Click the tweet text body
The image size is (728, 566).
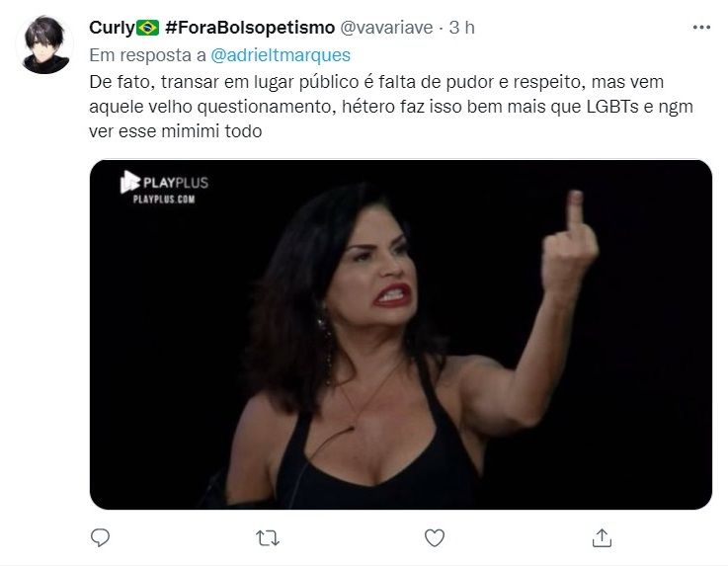391,107
